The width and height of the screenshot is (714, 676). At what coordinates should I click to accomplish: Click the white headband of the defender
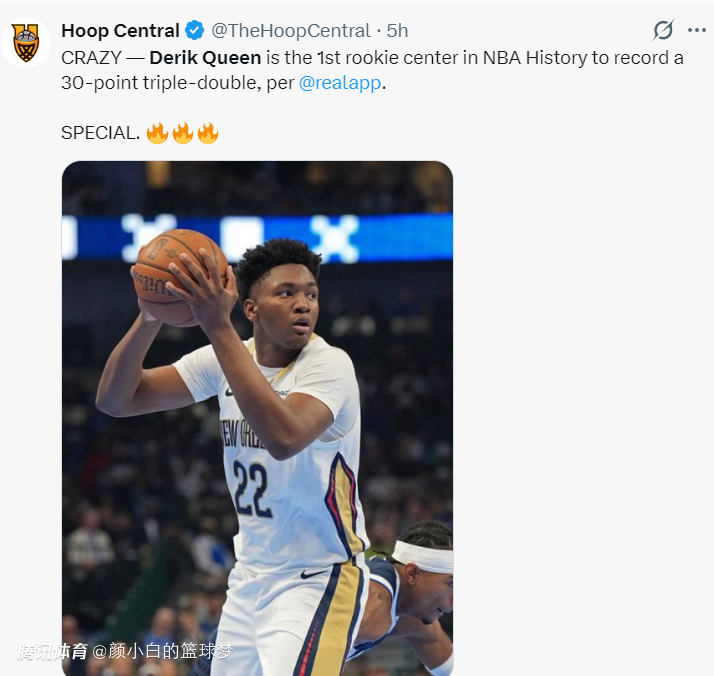pyautogui.click(x=422, y=556)
